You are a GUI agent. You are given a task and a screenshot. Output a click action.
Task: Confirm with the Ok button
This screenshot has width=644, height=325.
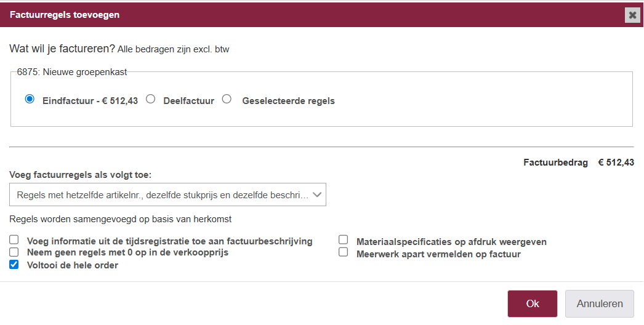pos(532,303)
